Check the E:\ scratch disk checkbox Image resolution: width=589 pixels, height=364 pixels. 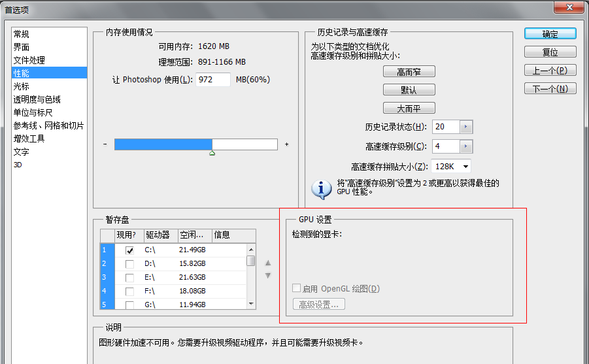coord(129,277)
